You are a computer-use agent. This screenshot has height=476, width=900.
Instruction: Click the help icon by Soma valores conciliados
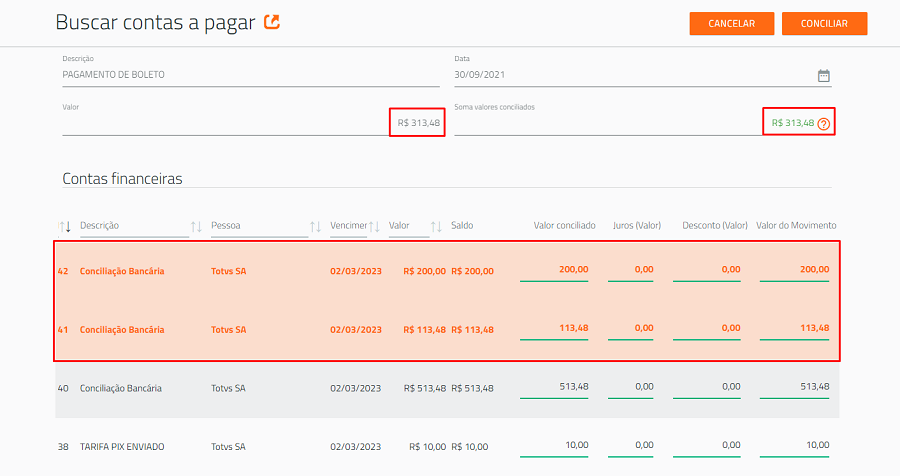coord(824,123)
